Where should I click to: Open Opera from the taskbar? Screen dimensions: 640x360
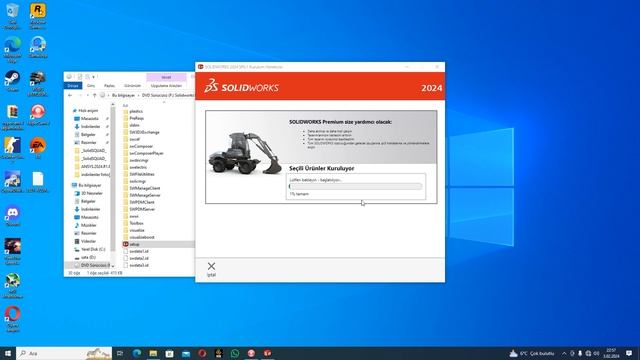[202, 353]
